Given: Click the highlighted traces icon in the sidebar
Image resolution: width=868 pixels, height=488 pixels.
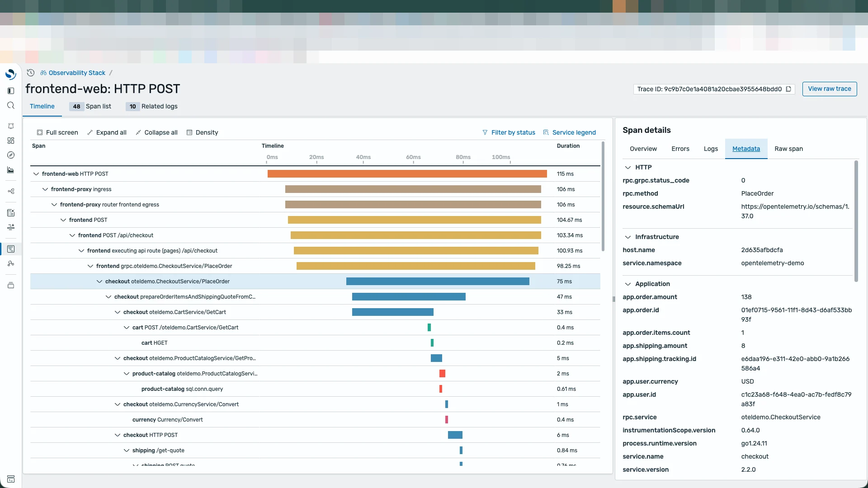Looking at the screenshot, I should click(11, 249).
